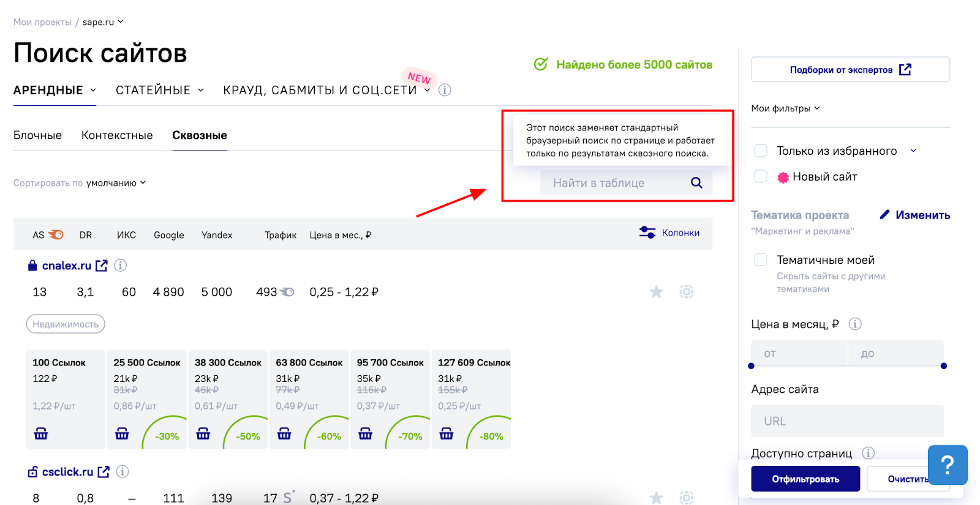Add cnalex.ru to favorites with star
Screen dimensions: 980x505
click(656, 292)
